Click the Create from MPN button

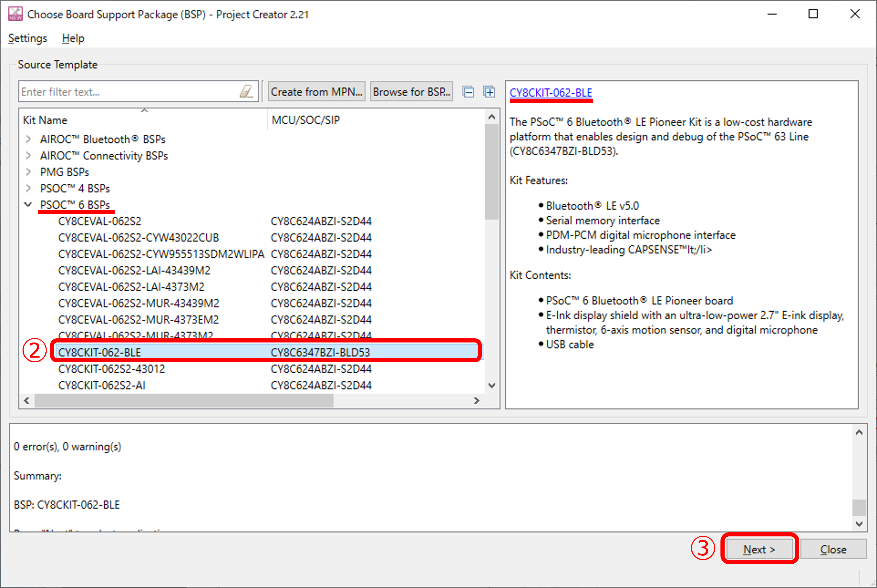point(316,92)
